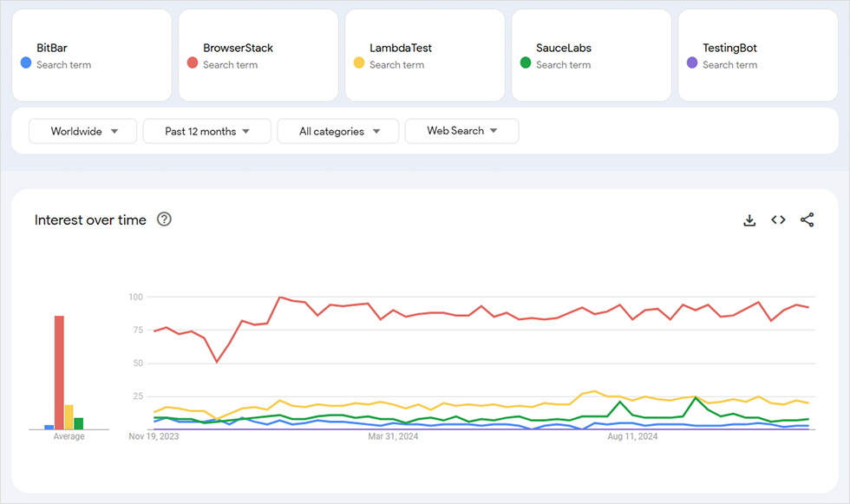The width and height of the screenshot is (850, 504).
Task: Click the green SauceLabs average bar
Action: pos(79,424)
